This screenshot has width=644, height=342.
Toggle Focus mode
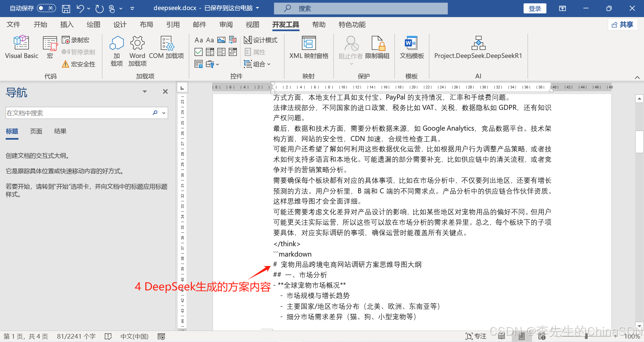(x=476, y=336)
